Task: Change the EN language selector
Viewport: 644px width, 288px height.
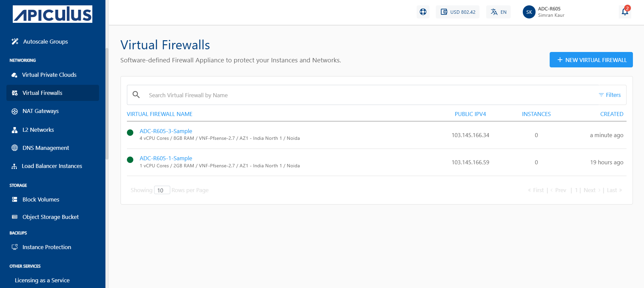Action: [x=498, y=12]
